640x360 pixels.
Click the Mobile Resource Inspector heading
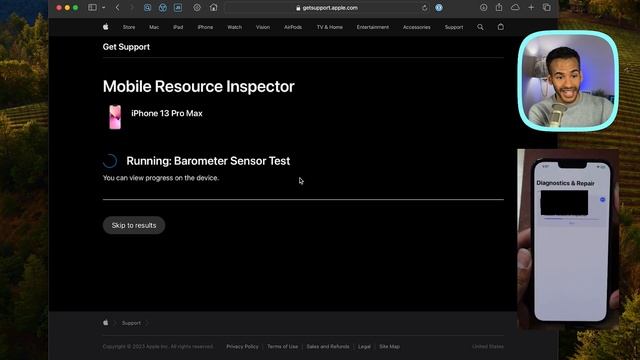click(x=198, y=87)
